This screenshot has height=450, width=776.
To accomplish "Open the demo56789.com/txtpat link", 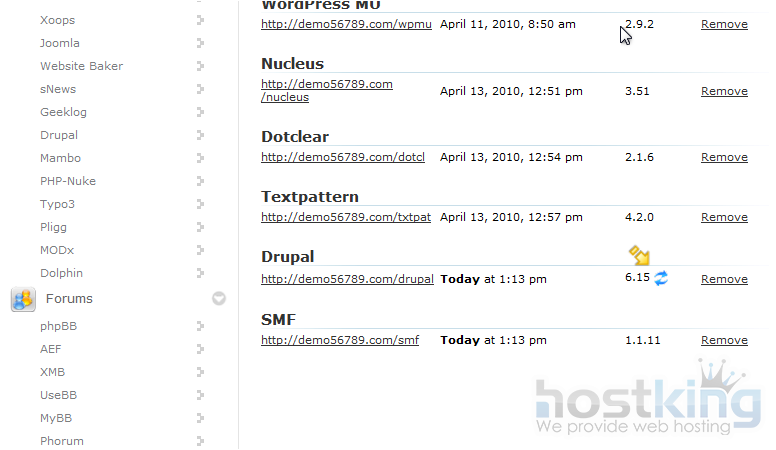I will pyautogui.click(x=346, y=217).
